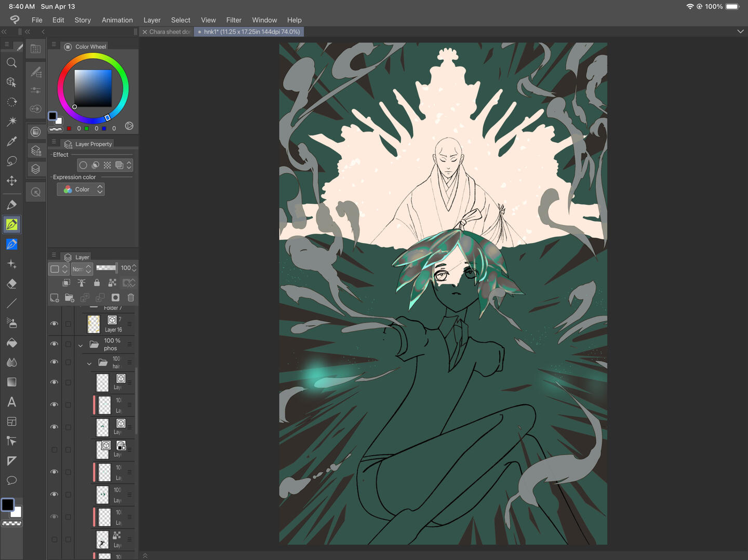The height and width of the screenshot is (560, 748).
Task: Select the Fill bucket tool
Action: 11,343
